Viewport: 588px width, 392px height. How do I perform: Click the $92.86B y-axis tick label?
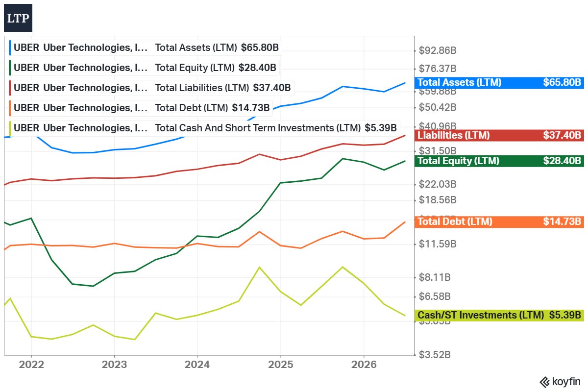pos(438,50)
